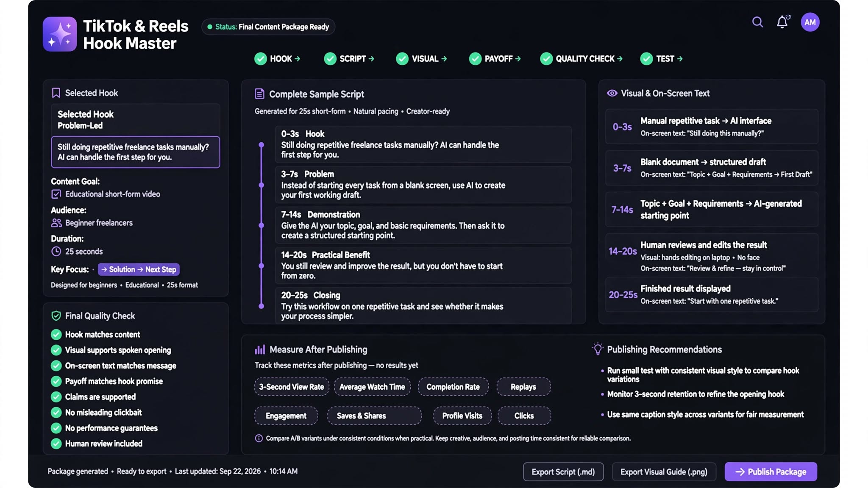This screenshot has height=488, width=868.
Task: Select the 0–3s Hook timeline marker
Action: tap(262, 145)
